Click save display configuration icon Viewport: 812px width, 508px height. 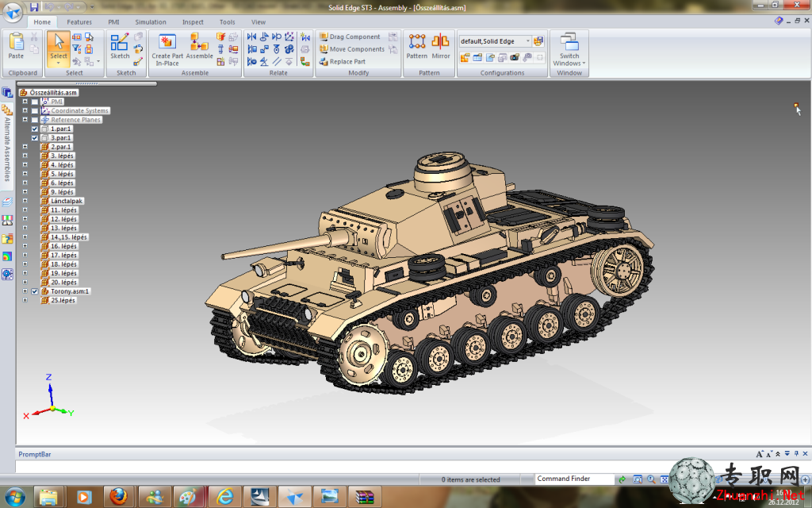click(x=538, y=41)
